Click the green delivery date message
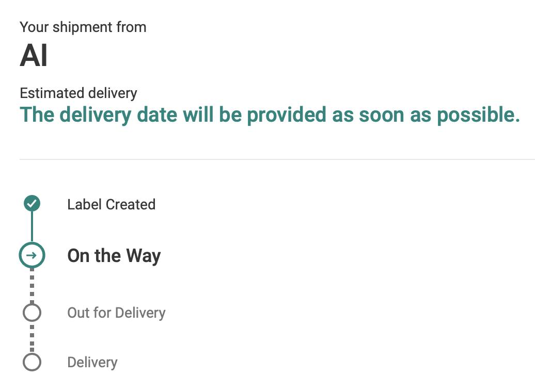 [270, 115]
